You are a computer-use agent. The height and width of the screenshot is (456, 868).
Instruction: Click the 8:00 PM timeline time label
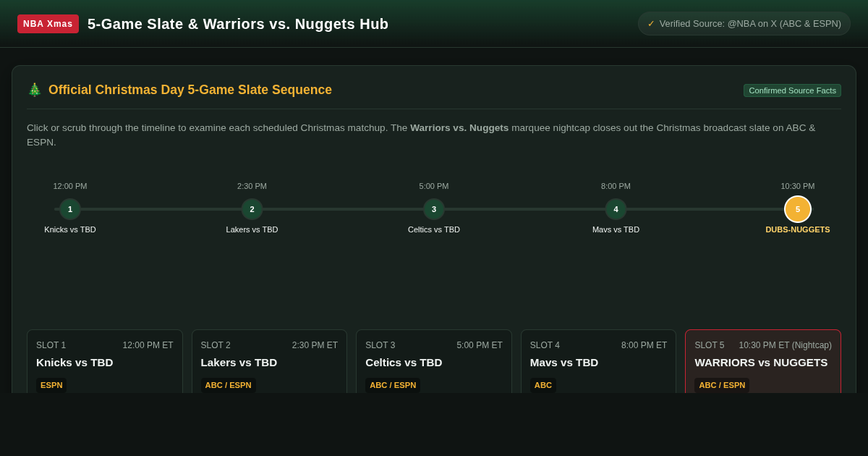click(616, 186)
